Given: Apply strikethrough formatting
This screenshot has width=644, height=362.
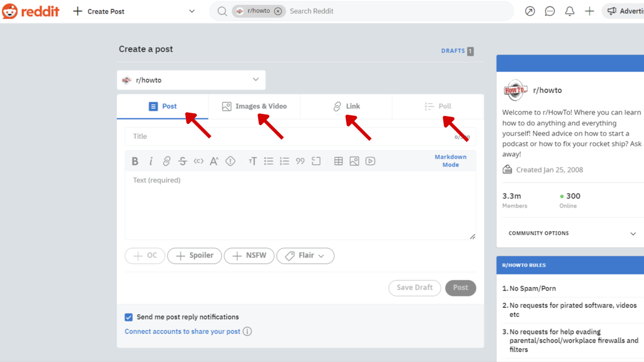Looking at the screenshot, I should click(x=182, y=160).
